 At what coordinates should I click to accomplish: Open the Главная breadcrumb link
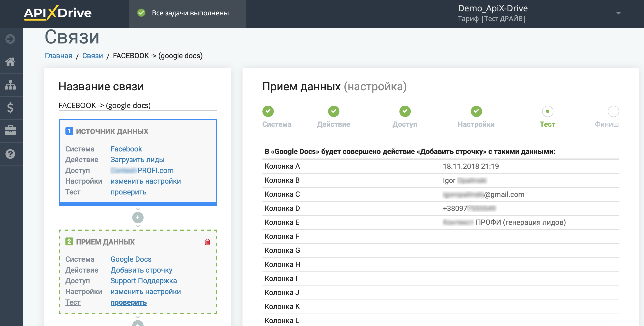pos(58,56)
